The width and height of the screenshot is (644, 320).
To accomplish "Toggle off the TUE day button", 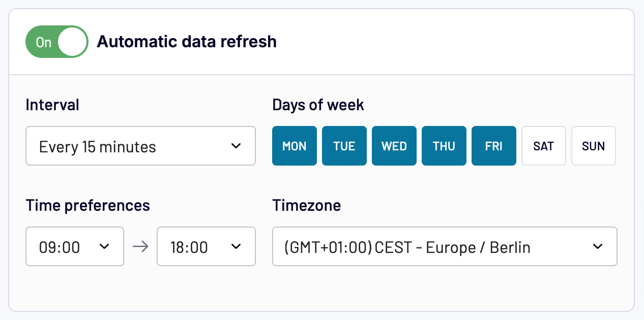I will (344, 146).
